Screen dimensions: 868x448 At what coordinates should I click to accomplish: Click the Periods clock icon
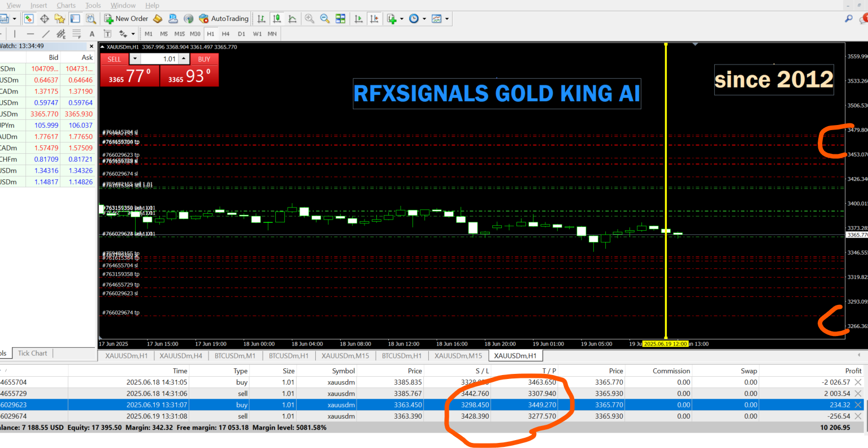(414, 19)
